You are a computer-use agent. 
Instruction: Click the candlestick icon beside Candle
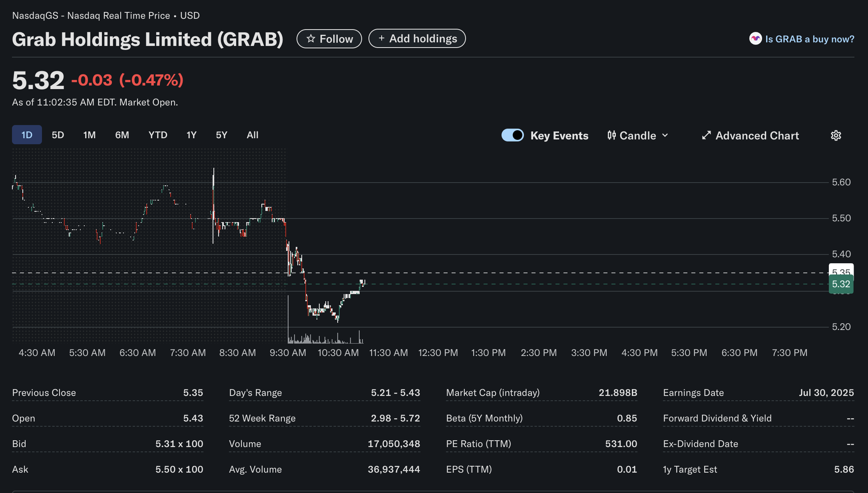click(611, 135)
